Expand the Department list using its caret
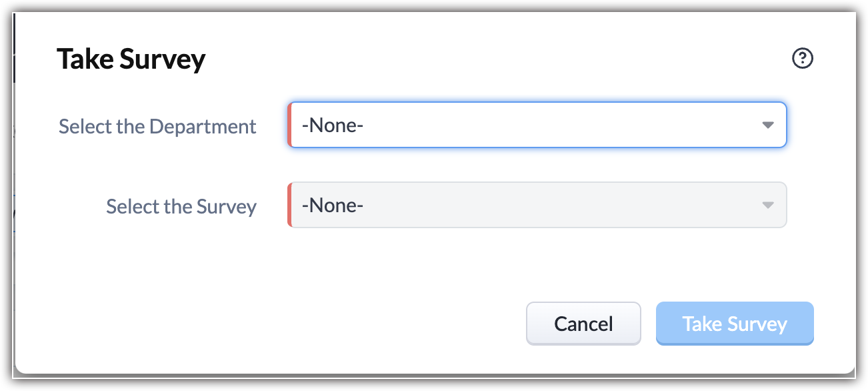 click(768, 125)
